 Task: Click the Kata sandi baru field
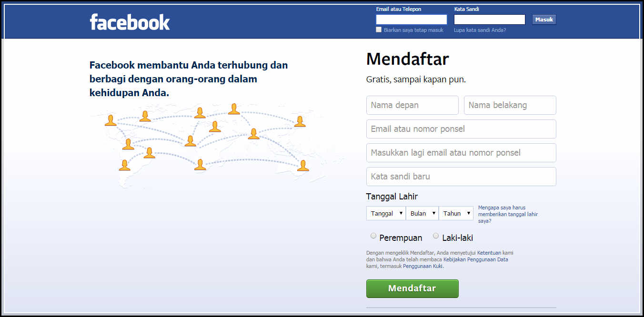pyautogui.click(x=461, y=177)
